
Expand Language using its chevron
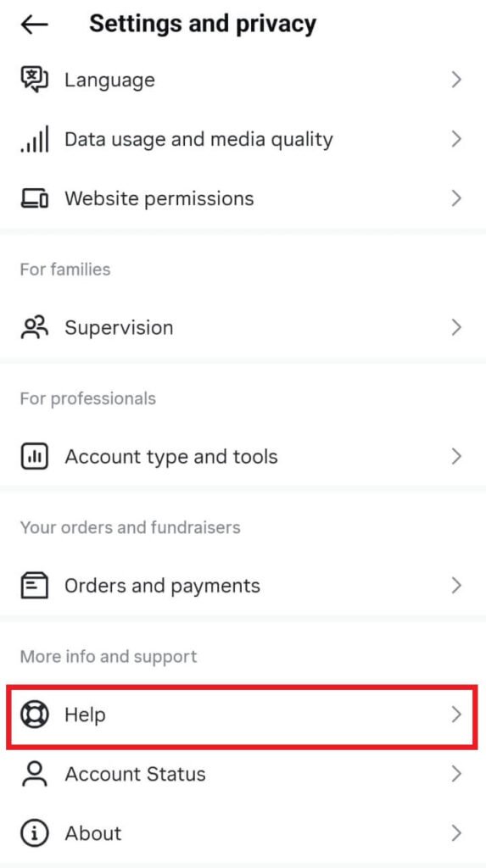(x=456, y=80)
